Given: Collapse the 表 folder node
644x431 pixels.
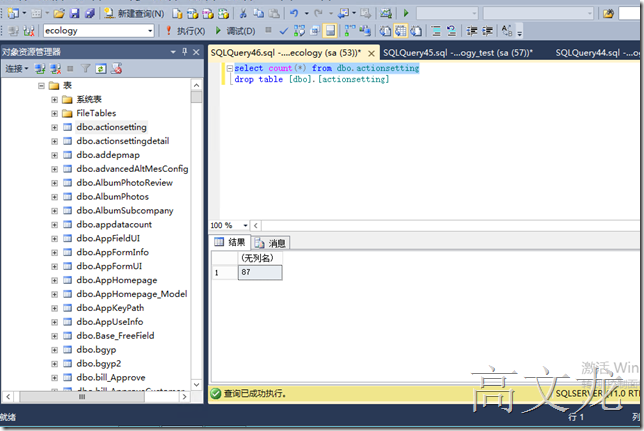Looking at the screenshot, I should [41, 85].
